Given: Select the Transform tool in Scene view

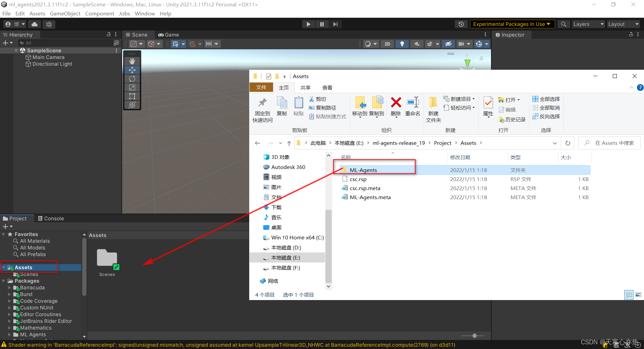Looking at the screenshot, I should [x=132, y=105].
